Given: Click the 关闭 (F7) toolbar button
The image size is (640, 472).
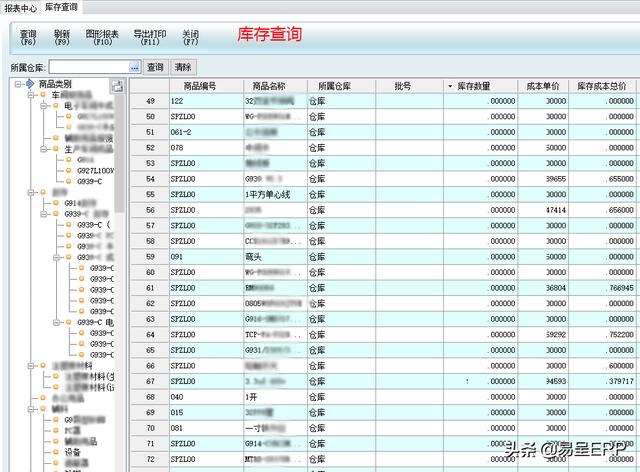Looking at the screenshot, I should click(190, 38).
